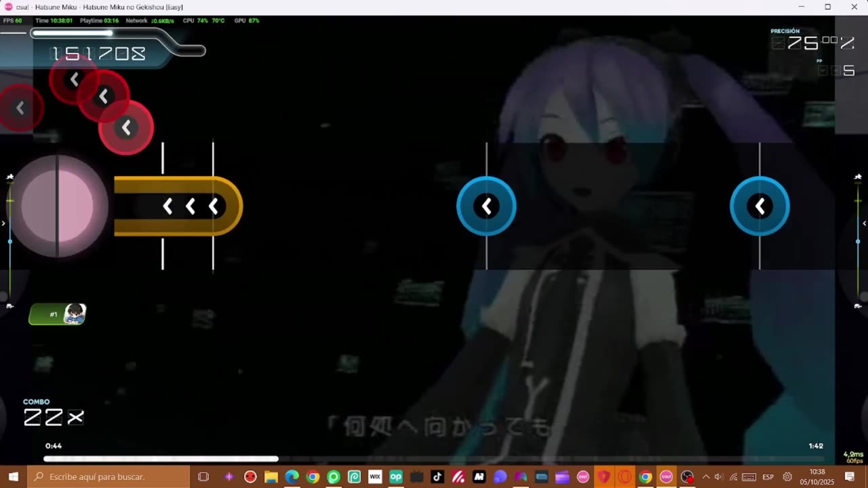The image size is (868, 488).
Task: Launch Microsoft Edge from the taskbar
Action: [292, 476]
